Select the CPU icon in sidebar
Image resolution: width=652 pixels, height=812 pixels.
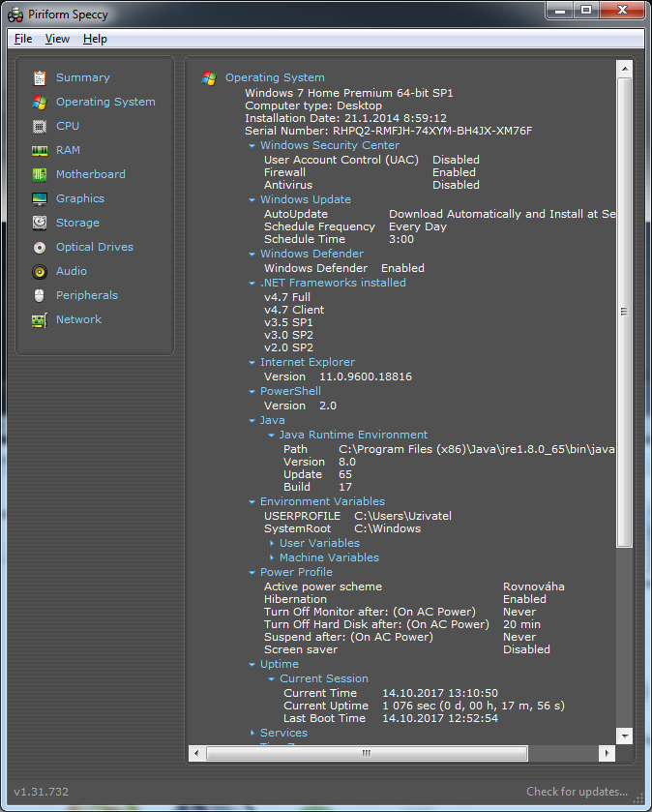(x=40, y=127)
